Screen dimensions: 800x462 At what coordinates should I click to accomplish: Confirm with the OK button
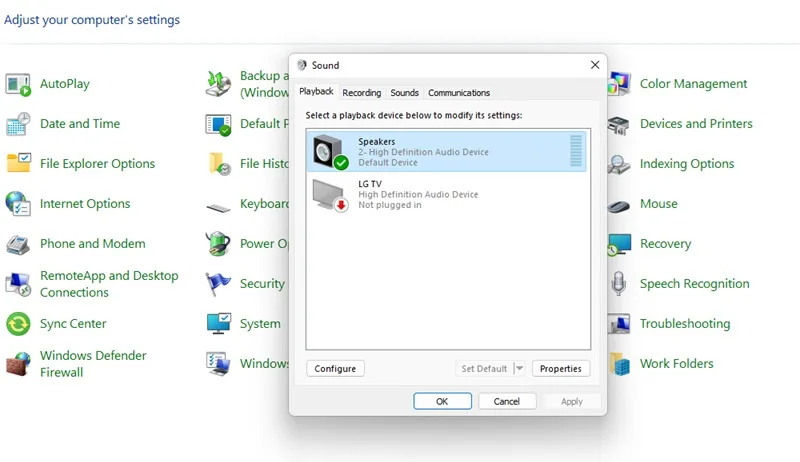click(442, 401)
